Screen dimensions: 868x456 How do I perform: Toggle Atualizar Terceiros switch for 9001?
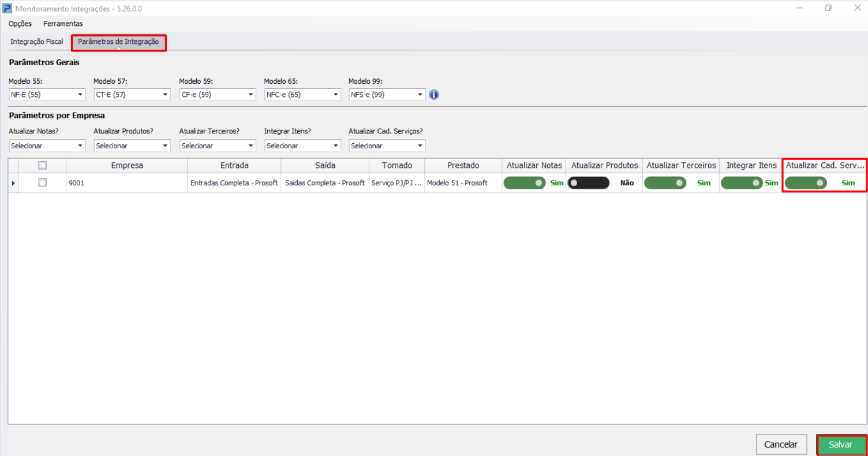pyautogui.click(x=665, y=183)
